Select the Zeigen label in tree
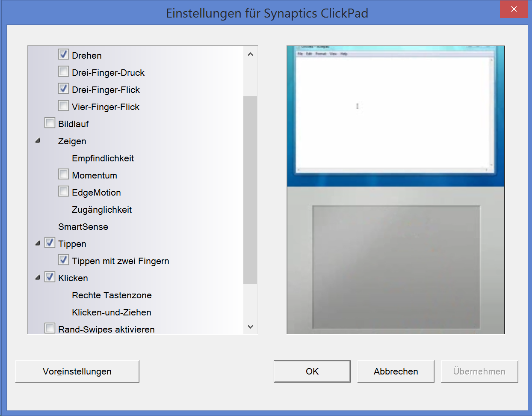This screenshot has height=416, width=532. (x=72, y=141)
